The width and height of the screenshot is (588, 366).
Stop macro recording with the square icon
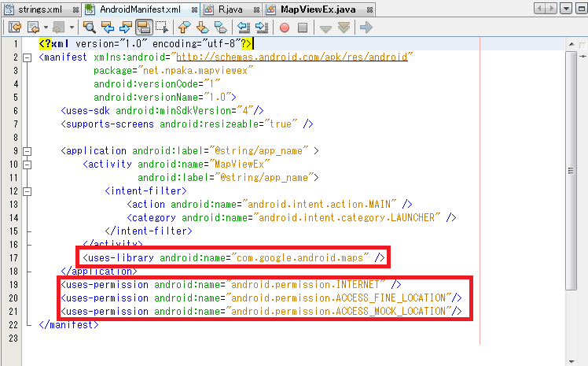pos(302,28)
